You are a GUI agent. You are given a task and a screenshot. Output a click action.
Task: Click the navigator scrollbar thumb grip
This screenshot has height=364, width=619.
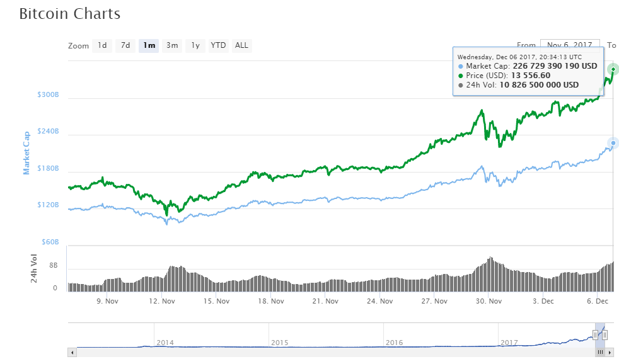click(599, 353)
